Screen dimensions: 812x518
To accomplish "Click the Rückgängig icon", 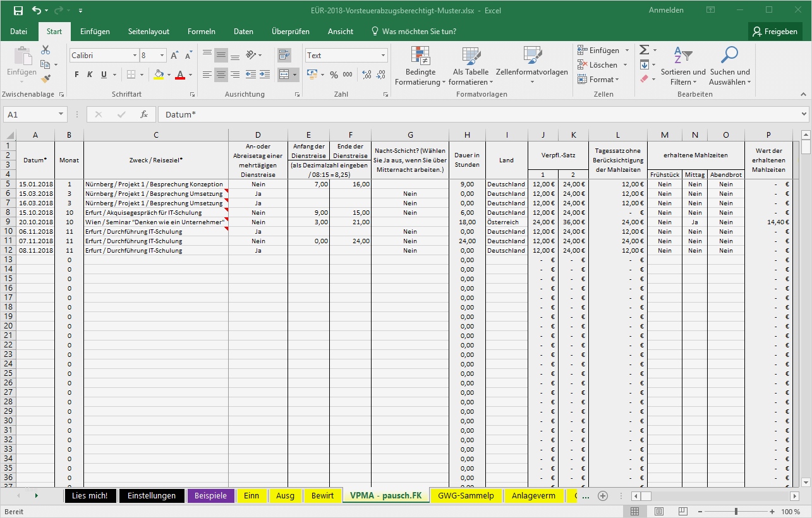I will 37,10.
